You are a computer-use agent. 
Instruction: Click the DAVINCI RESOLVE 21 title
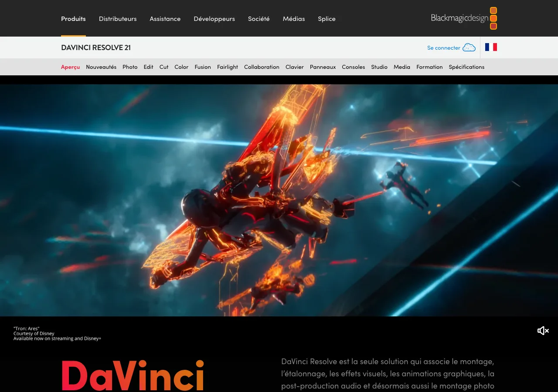96,47
